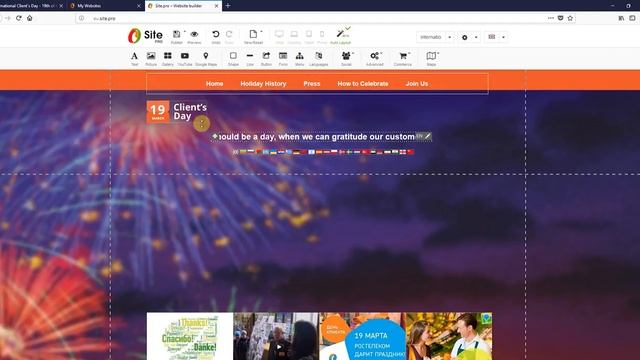The width and height of the screenshot is (640, 360).
Task: Open the Holiday History menu item
Action: [263, 84]
